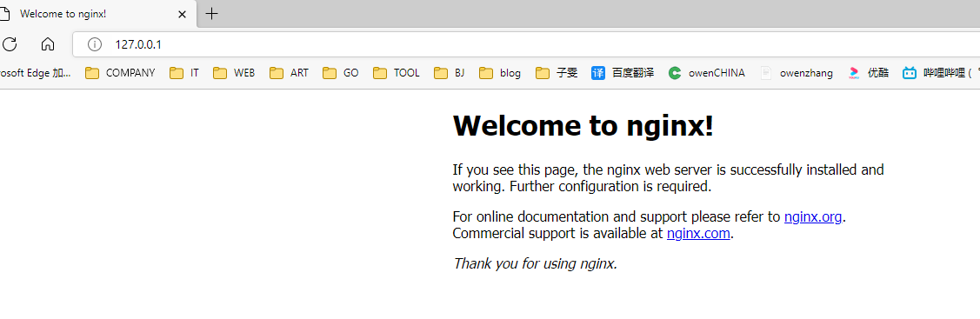Open the WEB bookmark folder
This screenshot has width=980, height=319.
point(234,73)
